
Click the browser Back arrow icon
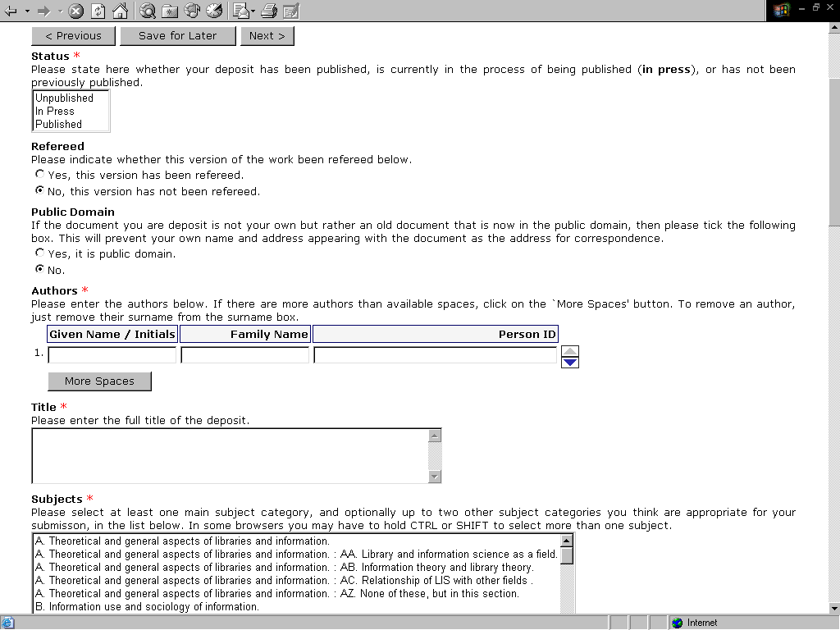[x=11, y=11]
